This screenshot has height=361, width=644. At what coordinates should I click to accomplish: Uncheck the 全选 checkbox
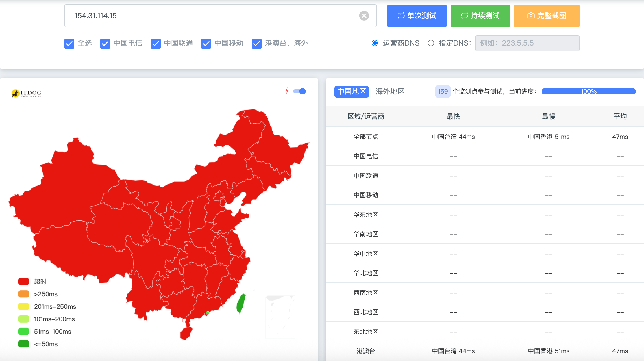pos(69,44)
